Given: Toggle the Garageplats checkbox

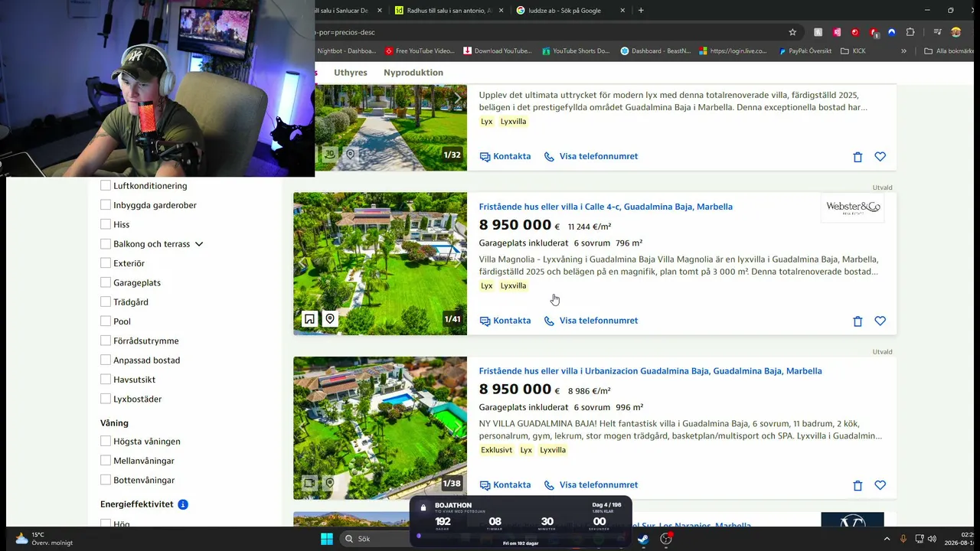Looking at the screenshot, I should click(x=106, y=282).
